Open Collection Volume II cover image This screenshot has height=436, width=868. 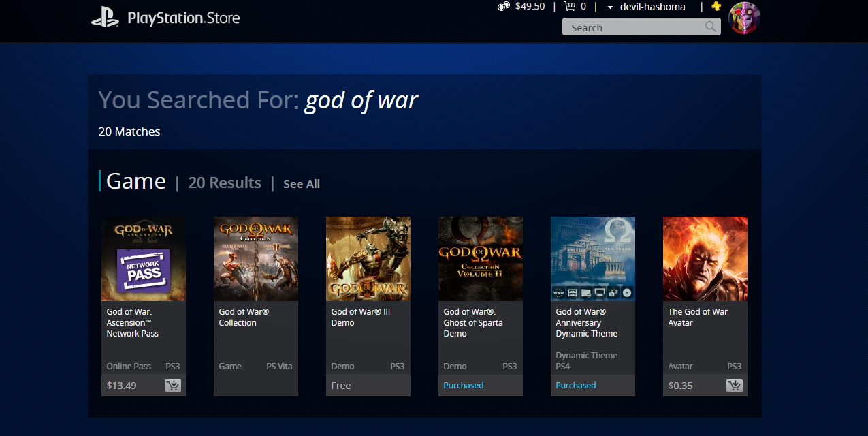481,259
